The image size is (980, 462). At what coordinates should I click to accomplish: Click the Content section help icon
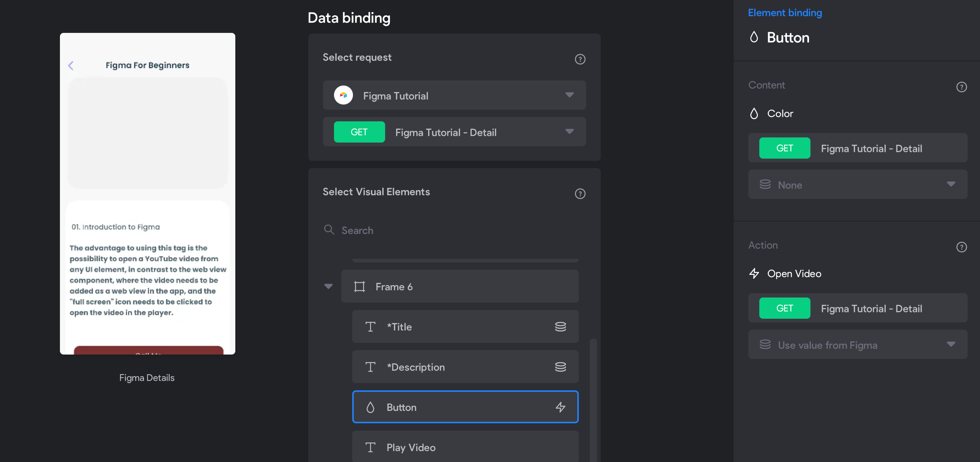(x=961, y=87)
